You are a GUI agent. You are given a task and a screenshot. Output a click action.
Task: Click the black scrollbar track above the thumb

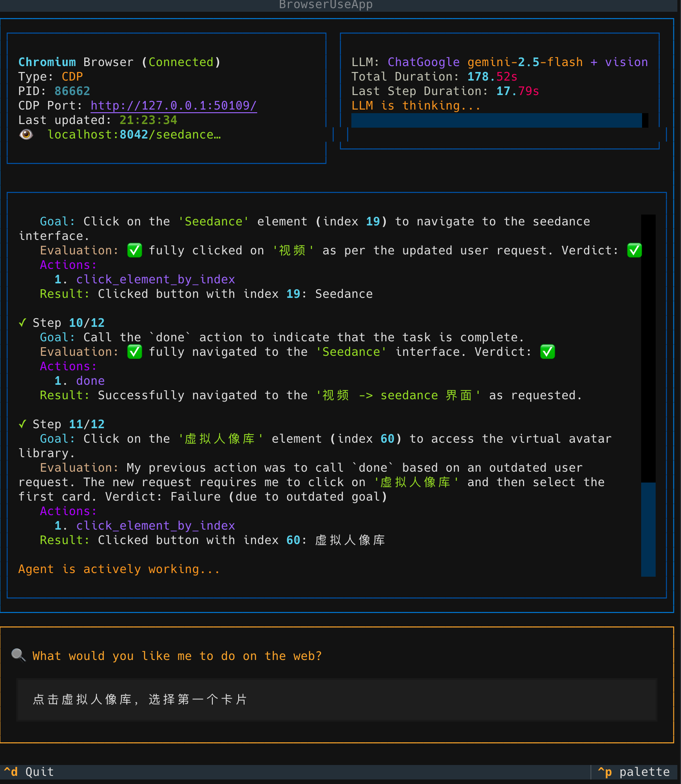pos(648,348)
